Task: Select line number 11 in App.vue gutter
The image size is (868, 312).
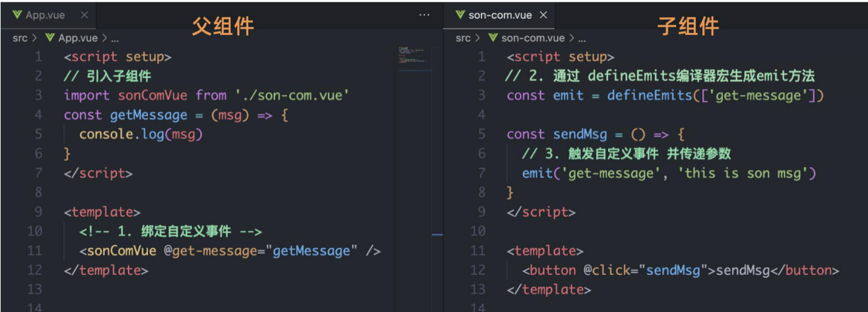Action: click(35, 251)
